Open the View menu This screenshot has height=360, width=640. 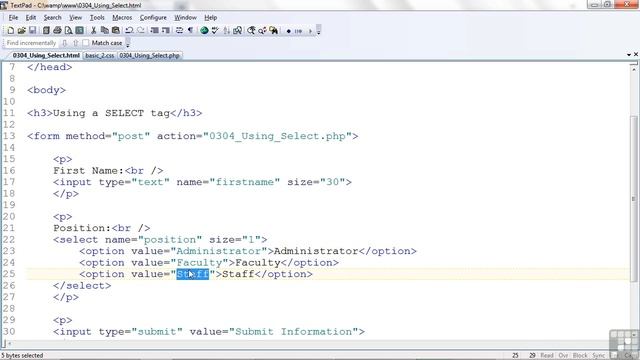(x=75, y=18)
